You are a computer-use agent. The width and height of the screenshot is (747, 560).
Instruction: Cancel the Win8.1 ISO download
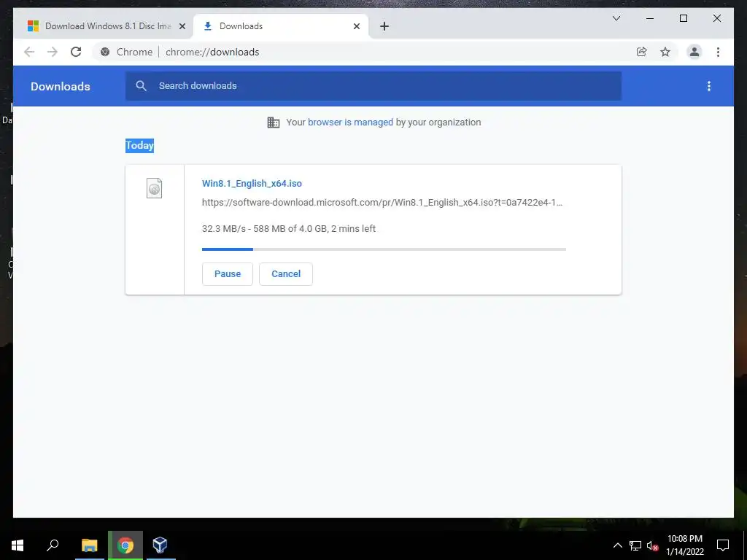coord(286,274)
